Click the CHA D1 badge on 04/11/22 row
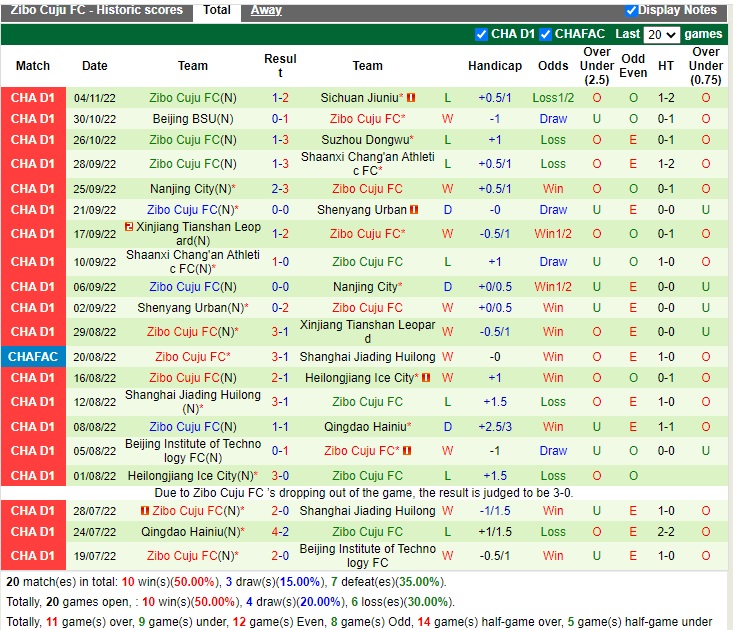The width and height of the screenshot is (733, 630). point(33,98)
